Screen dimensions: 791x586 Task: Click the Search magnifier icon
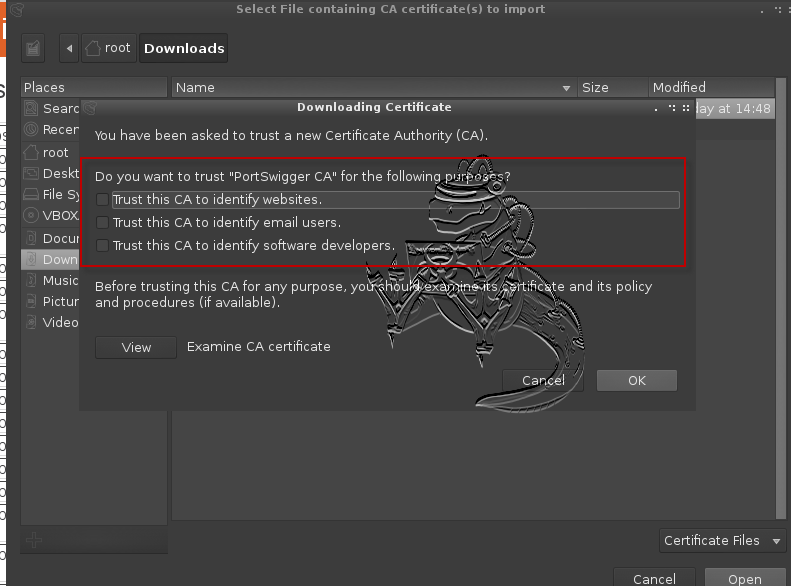(31, 108)
